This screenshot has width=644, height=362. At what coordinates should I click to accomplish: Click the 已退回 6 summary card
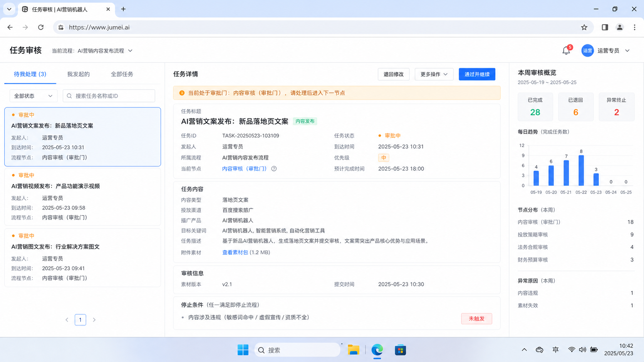575,107
